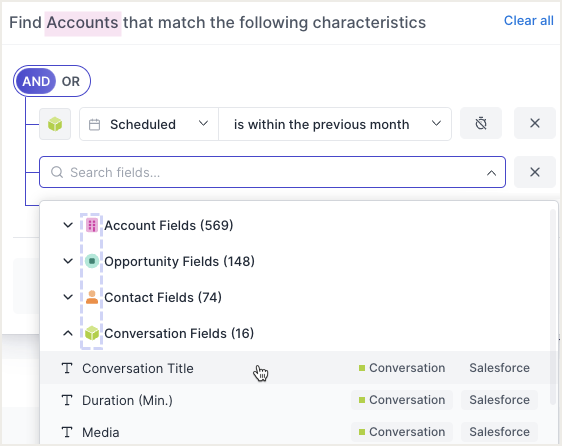This screenshot has width=562, height=446.
Task: Switch the filter logic to AND
Action: pyautogui.click(x=36, y=81)
